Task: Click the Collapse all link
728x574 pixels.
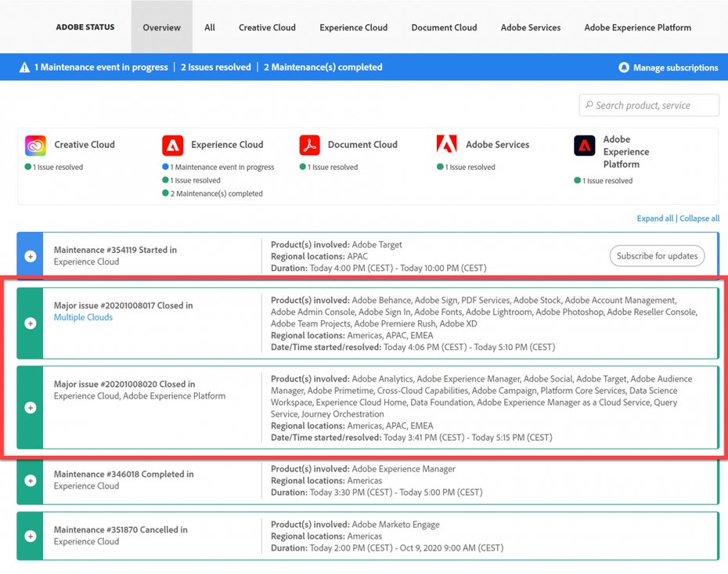Action: click(x=699, y=218)
